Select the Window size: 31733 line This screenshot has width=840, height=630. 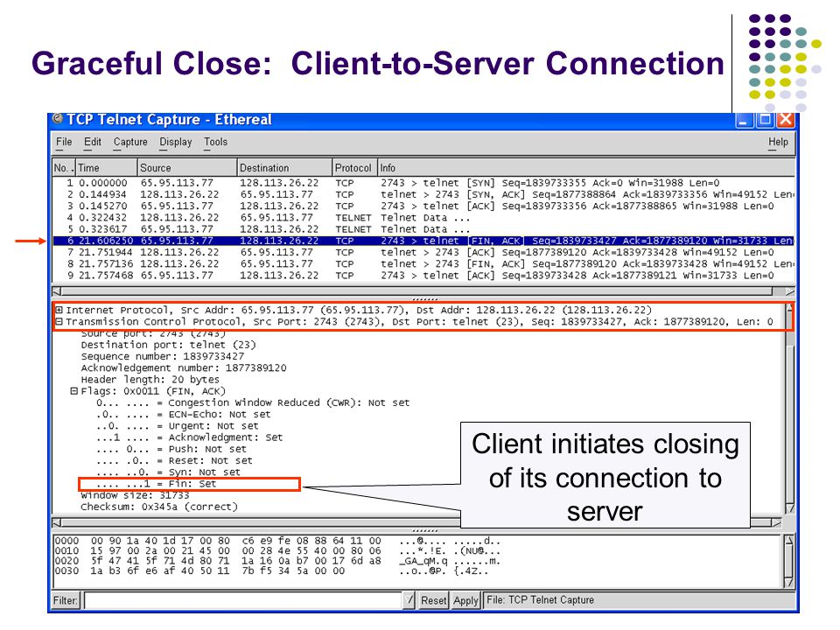pyautogui.click(x=135, y=495)
